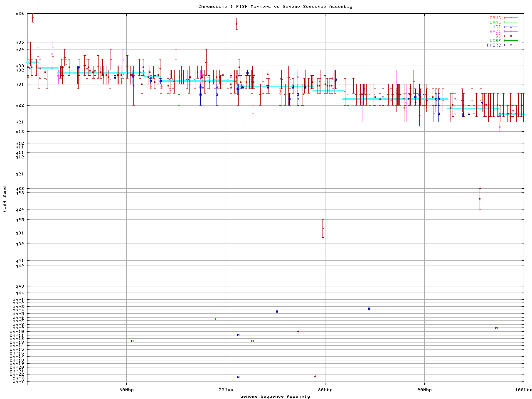Click the SC legend label
The image size is (532, 399).
click(x=498, y=36)
